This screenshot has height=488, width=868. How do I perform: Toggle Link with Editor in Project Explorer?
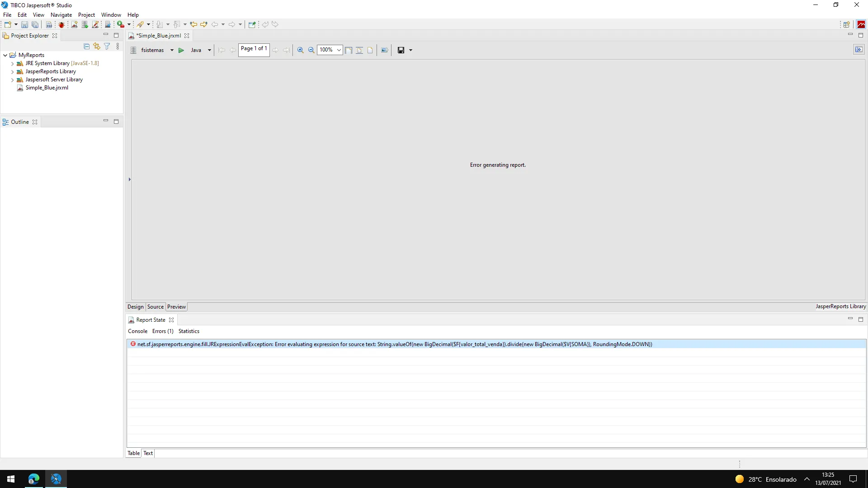(x=97, y=46)
